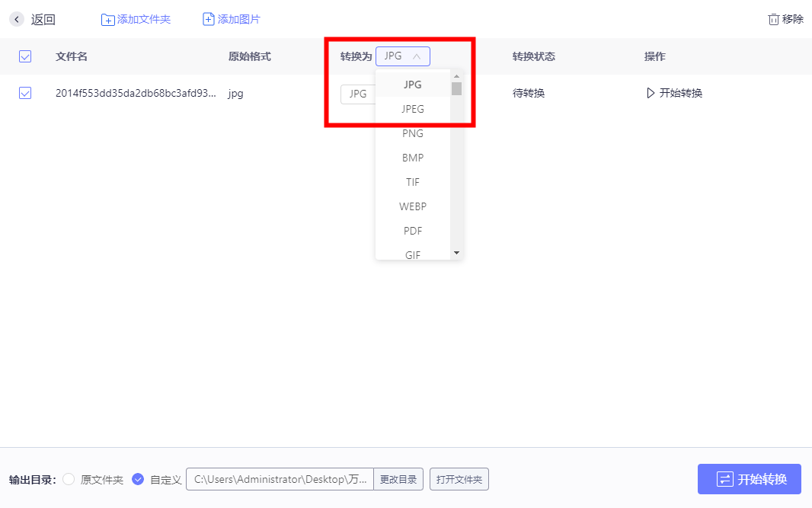The height and width of the screenshot is (508, 812).
Task: Choose WEBP from the format list
Action: pos(413,206)
